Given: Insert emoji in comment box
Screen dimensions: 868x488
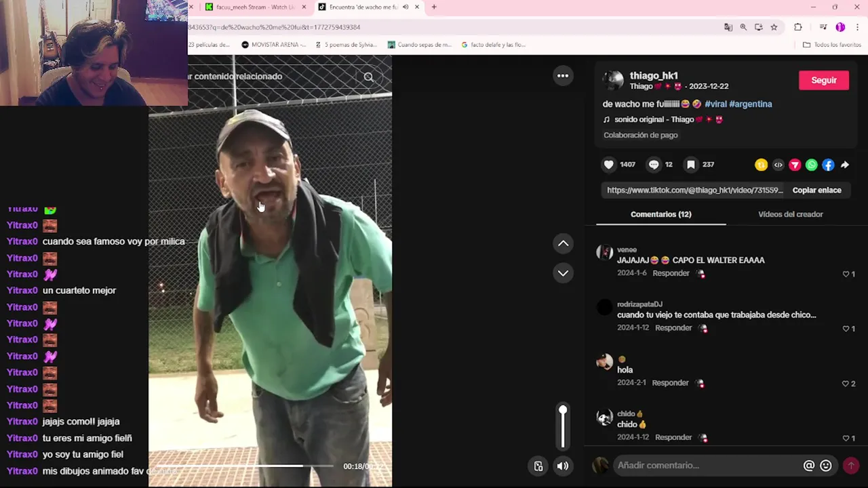Looking at the screenshot, I should [825, 466].
